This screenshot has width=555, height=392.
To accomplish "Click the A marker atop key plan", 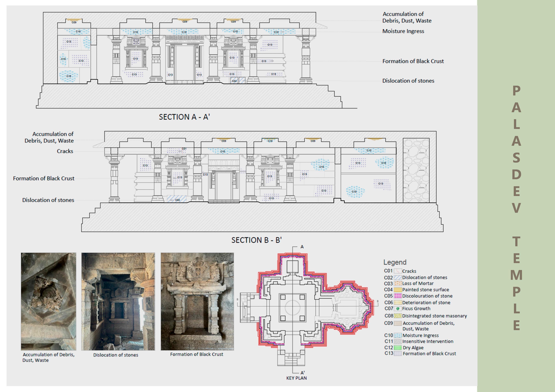I will 302,247.
